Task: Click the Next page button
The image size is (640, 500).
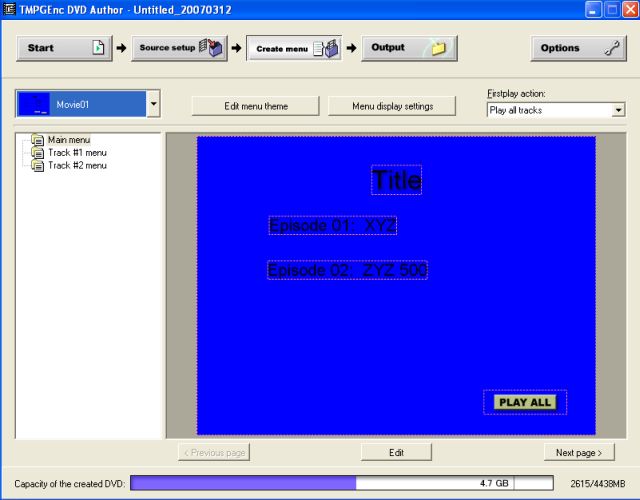Action: click(579, 452)
